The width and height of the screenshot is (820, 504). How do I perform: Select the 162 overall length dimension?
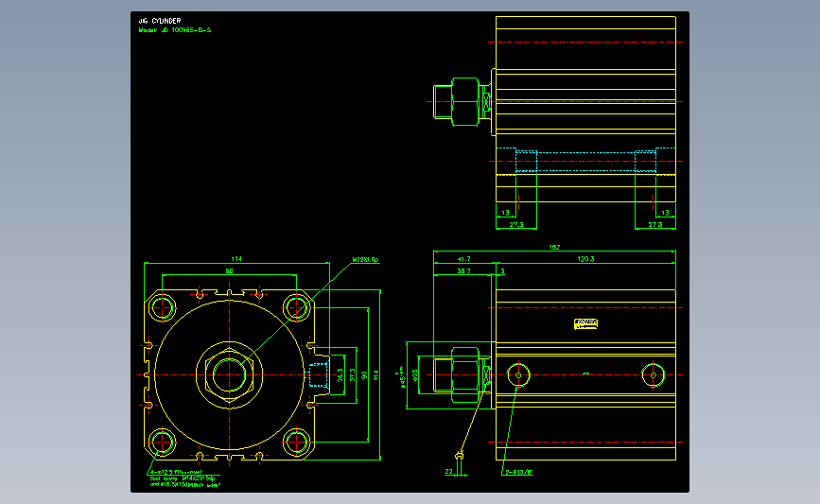554,248
